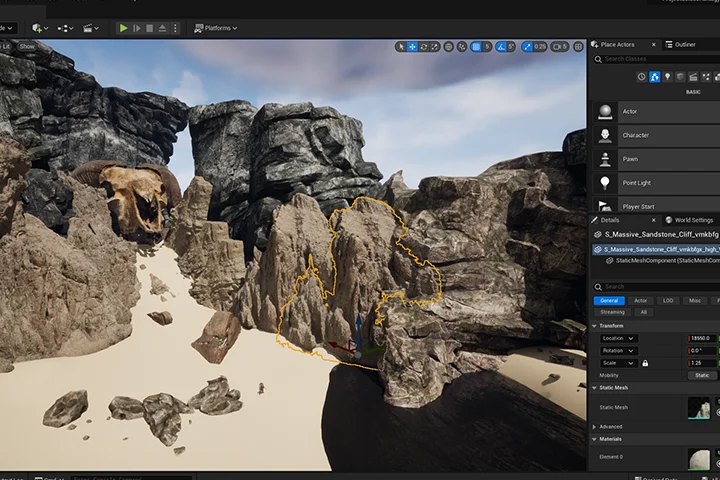Open the Cinematics clapperboard dropdown

[90, 28]
